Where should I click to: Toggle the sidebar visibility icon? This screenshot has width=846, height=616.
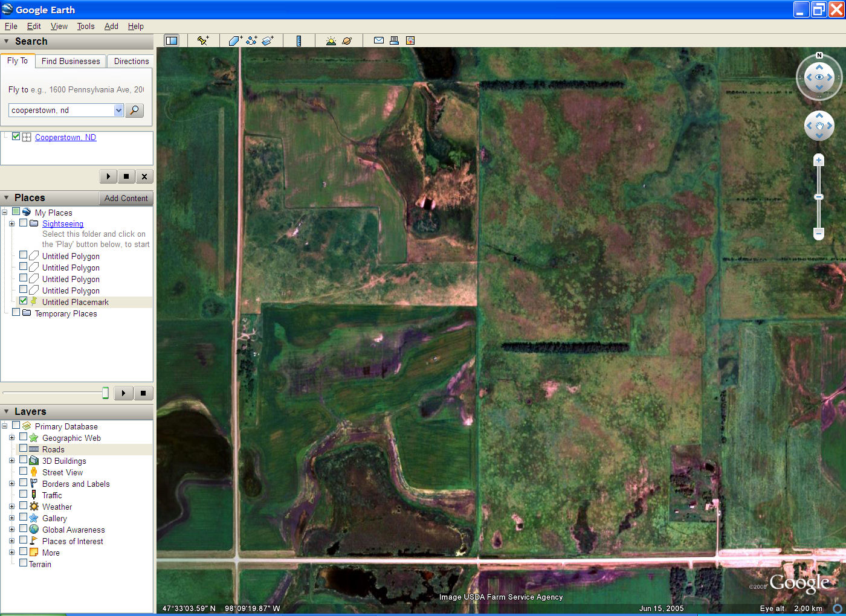[x=172, y=40]
